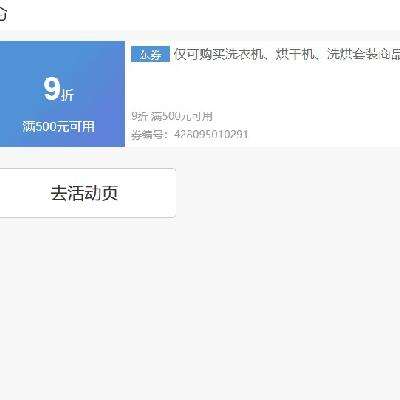Select the blue 9折 coupon card
The height and width of the screenshot is (400, 400).
coord(62,94)
